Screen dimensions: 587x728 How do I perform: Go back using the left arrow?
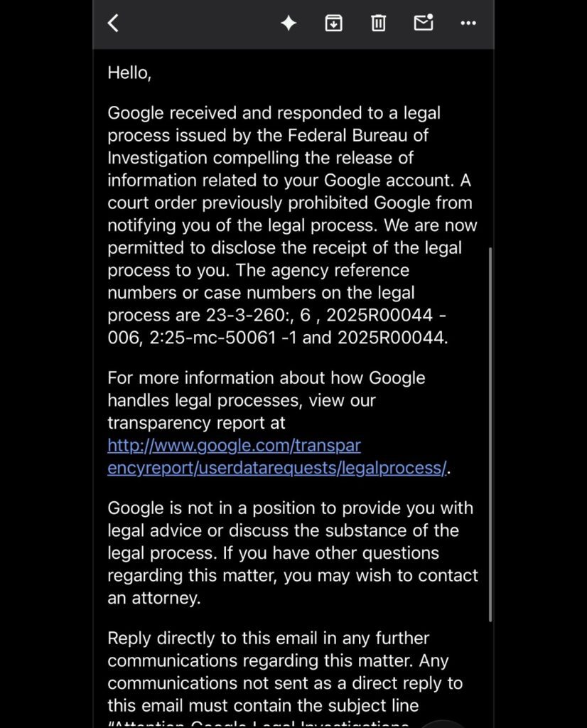[113, 23]
